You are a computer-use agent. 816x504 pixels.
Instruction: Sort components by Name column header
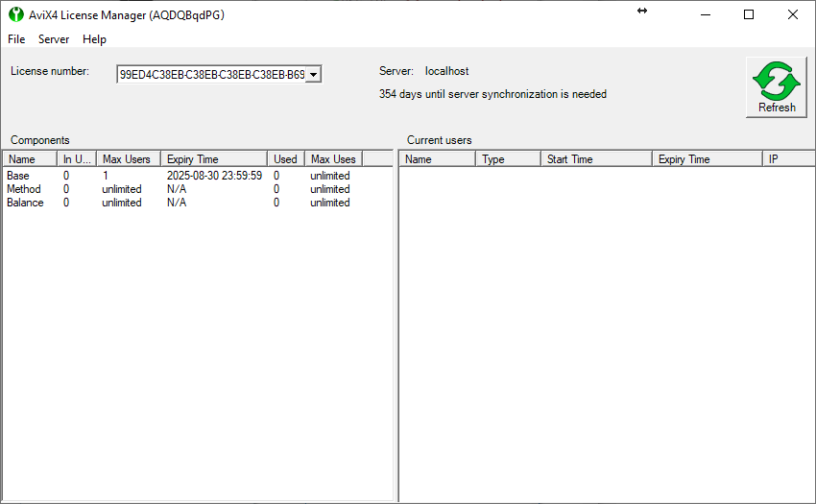pos(29,159)
